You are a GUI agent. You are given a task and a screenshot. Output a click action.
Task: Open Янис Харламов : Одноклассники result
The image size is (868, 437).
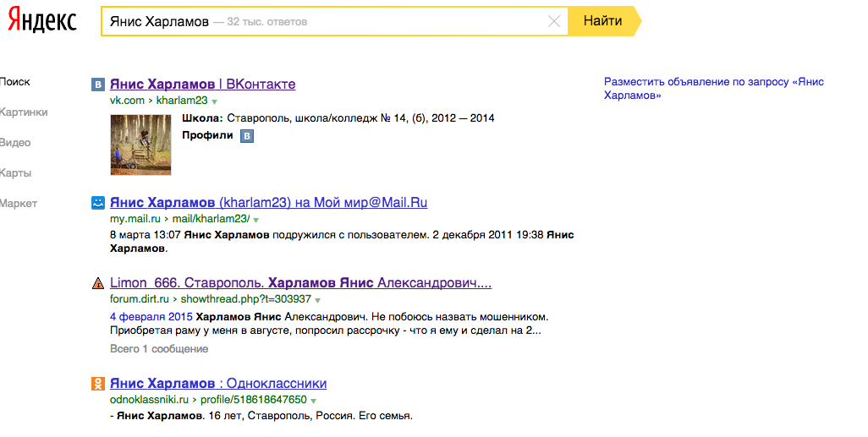coord(218,384)
